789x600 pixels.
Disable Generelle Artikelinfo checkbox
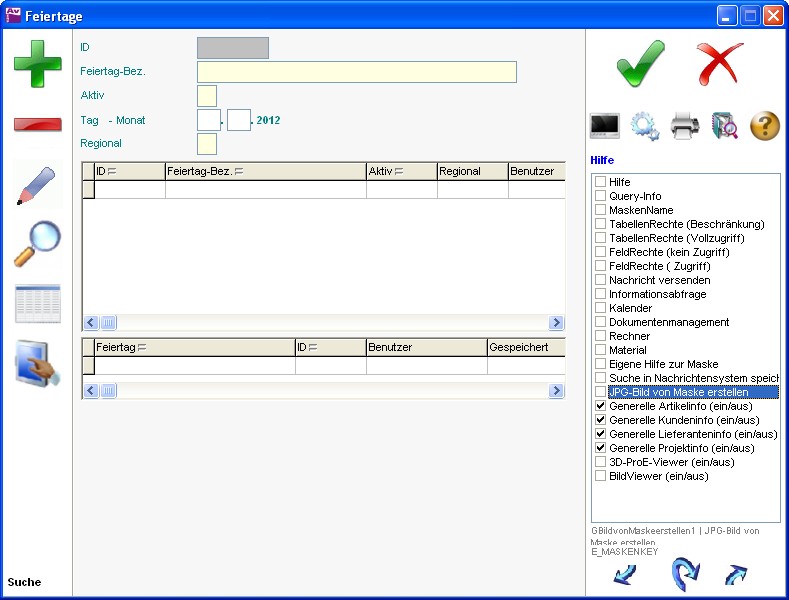(x=601, y=407)
